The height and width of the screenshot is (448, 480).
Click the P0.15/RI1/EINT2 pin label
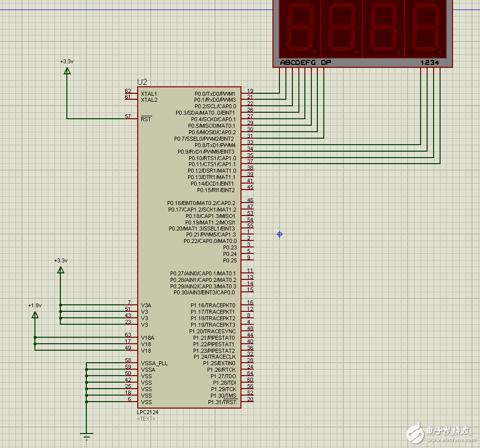216,191
